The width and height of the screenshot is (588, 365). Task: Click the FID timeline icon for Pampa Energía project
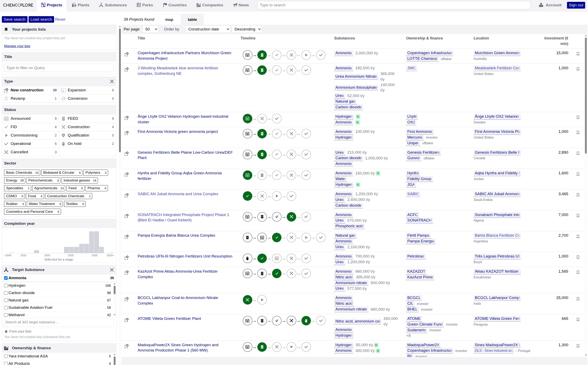coord(277,237)
